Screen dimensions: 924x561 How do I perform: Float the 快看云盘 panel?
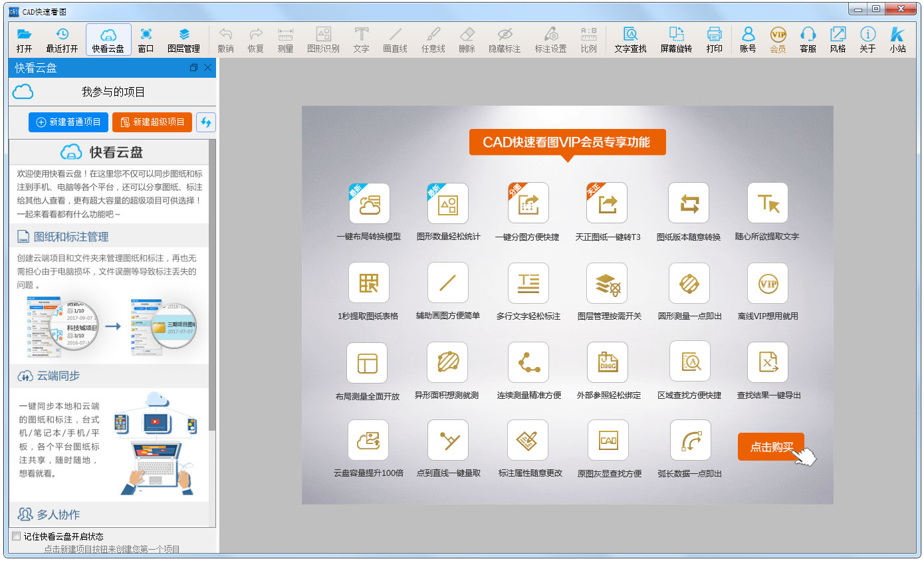pyautogui.click(x=194, y=68)
